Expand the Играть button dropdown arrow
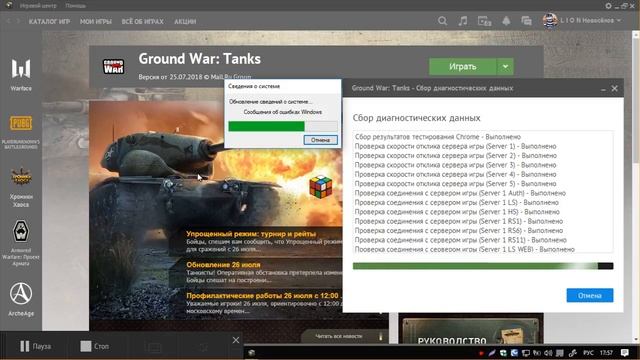The height and width of the screenshot is (360, 640). click(505, 67)
